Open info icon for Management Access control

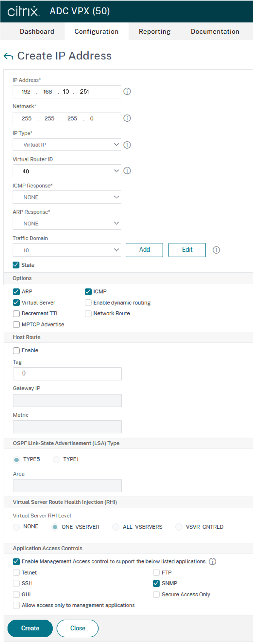point(212,561)
